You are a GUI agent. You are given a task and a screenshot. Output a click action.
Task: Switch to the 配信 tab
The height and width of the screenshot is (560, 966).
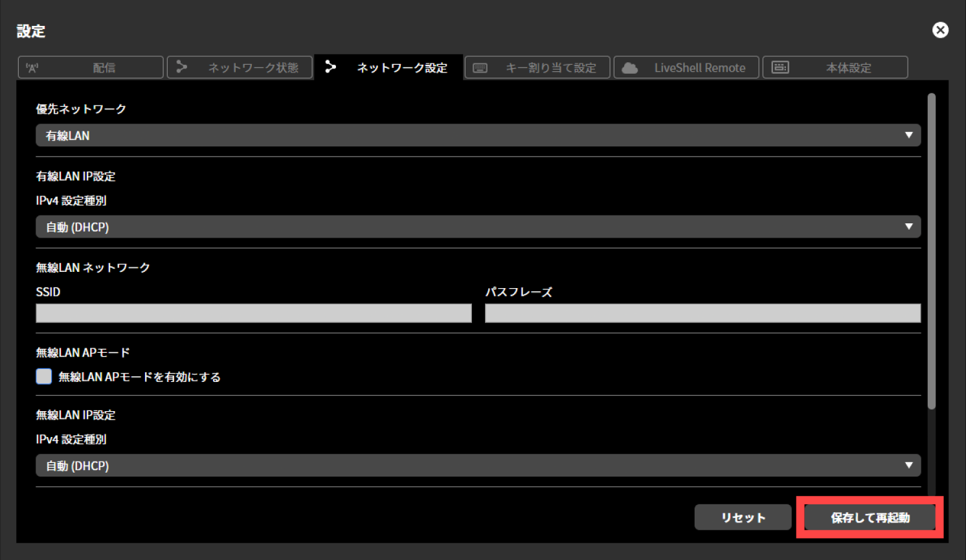tap(90, 67)
